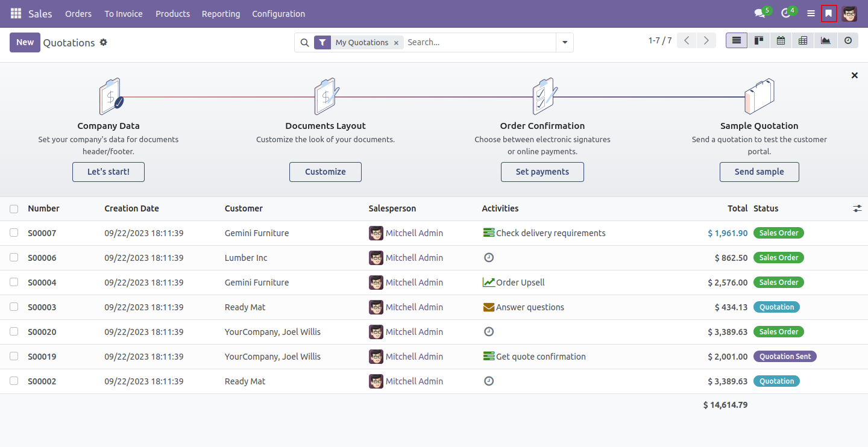Switch to calendar view

coord(781,40)
